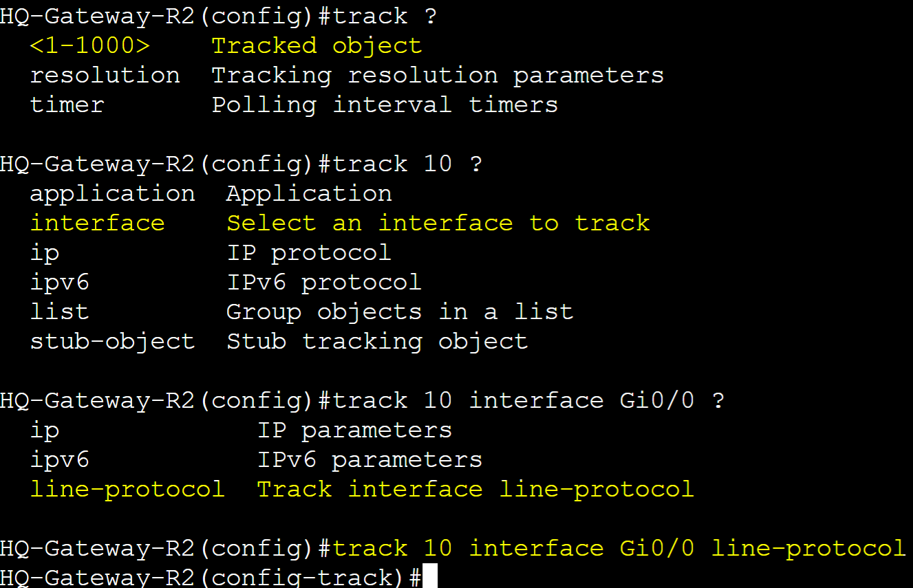Screen dimensions: 913x588
Task: Click 'Polling interval timers' description
Action: coord(385,105)
